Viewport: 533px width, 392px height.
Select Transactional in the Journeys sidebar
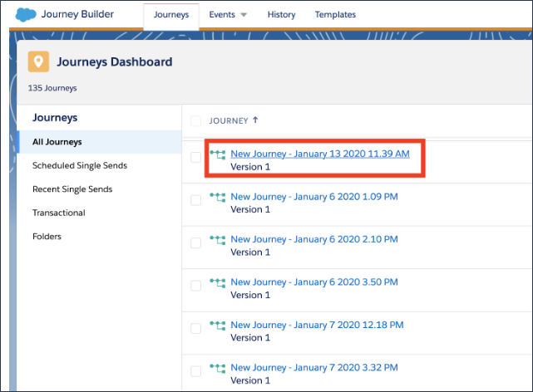point(59,213)
